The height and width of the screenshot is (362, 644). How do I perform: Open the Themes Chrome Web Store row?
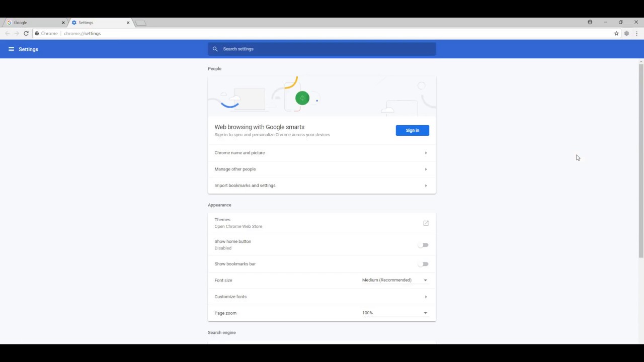click(322, 223)
